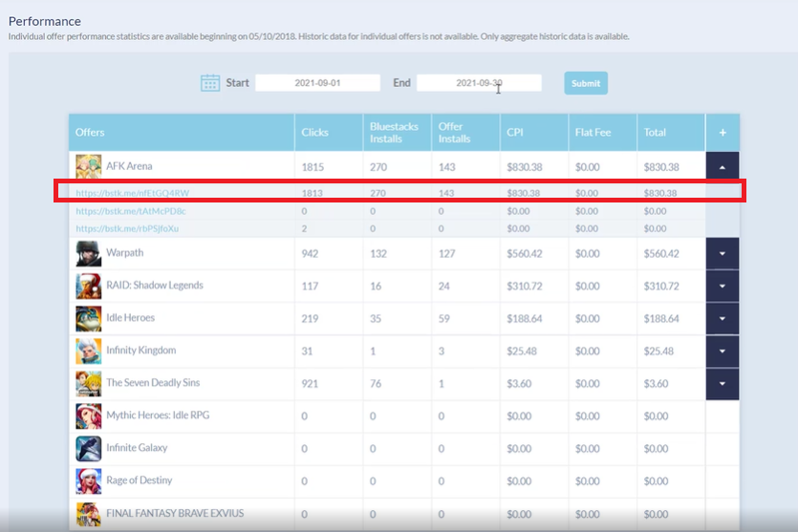
Task: Click the Start date field
Action: pos(317,83)
